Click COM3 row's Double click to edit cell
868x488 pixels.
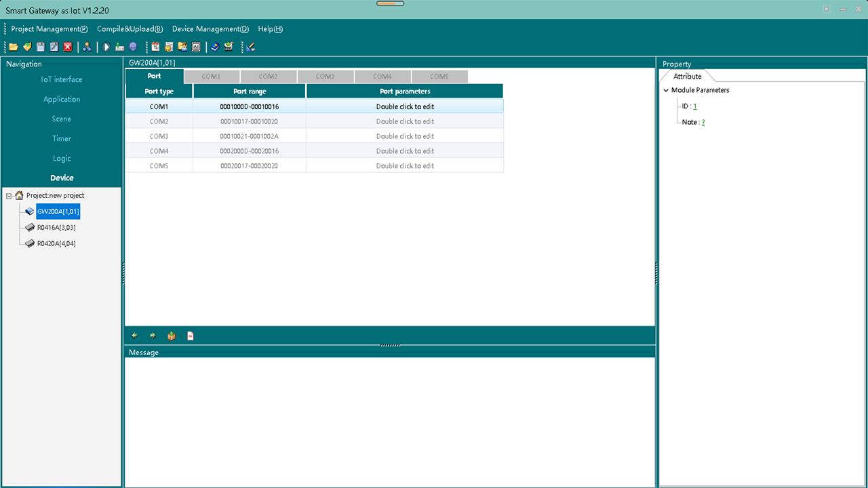[x=405, y=136]
